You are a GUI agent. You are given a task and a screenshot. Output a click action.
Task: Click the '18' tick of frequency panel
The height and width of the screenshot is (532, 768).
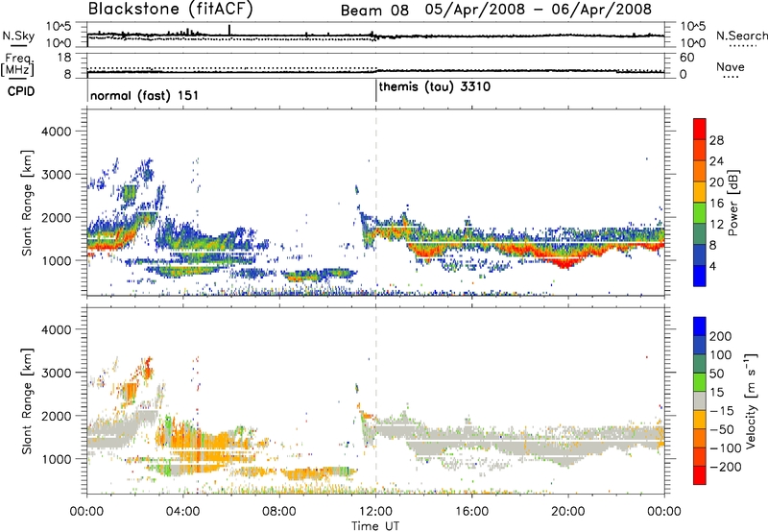[x=64, y=58]
